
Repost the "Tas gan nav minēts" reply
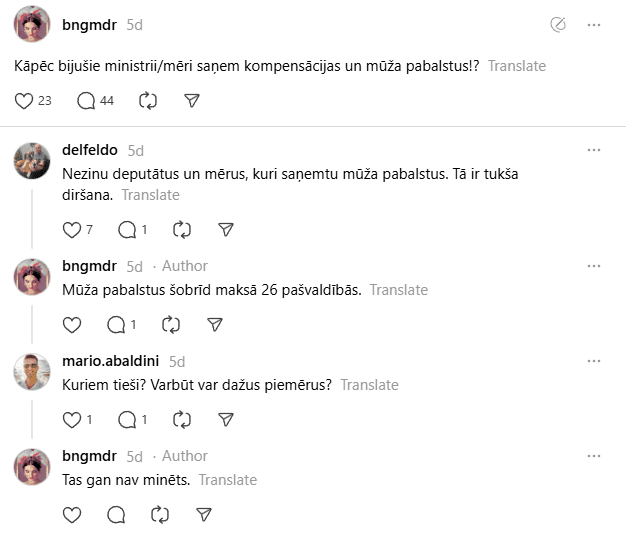pos(160,514)
